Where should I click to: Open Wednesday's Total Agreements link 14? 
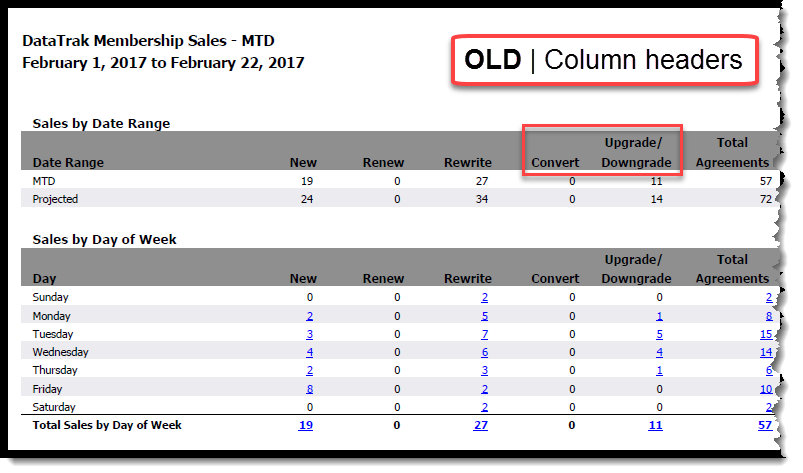pyautogui.click(x=765, y=352)
